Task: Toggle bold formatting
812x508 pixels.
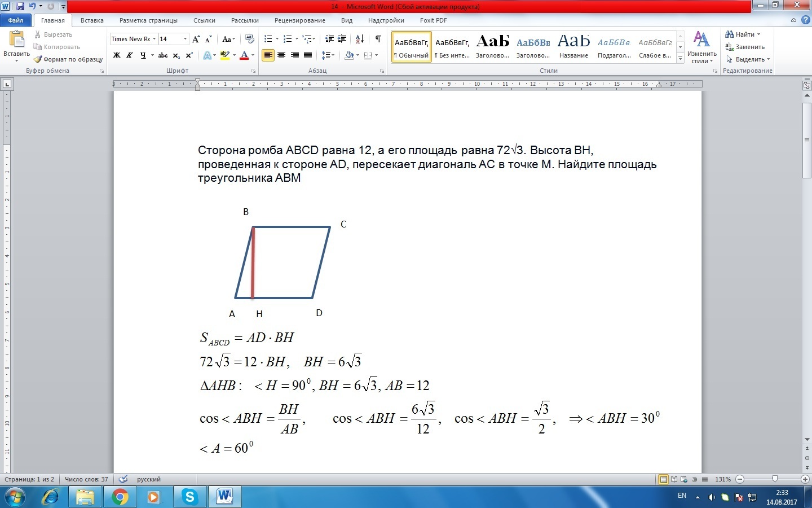Action: [x=117, y=55]
